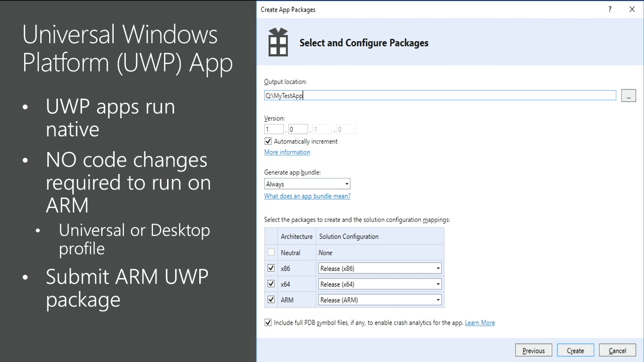644x362 pixels.
Task: Open the More information link
Action: pyautogui.click(x=287, y=152)
